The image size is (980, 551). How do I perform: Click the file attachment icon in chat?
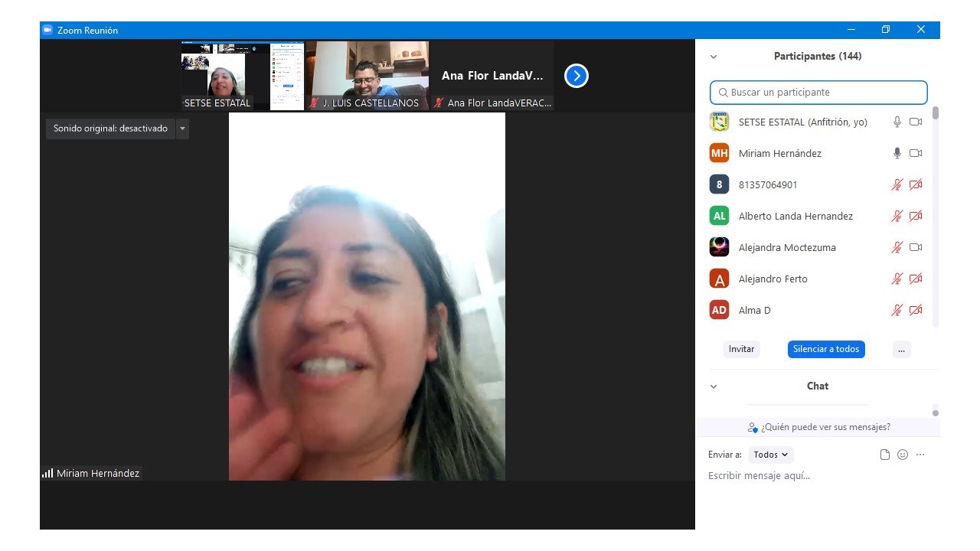885,455
